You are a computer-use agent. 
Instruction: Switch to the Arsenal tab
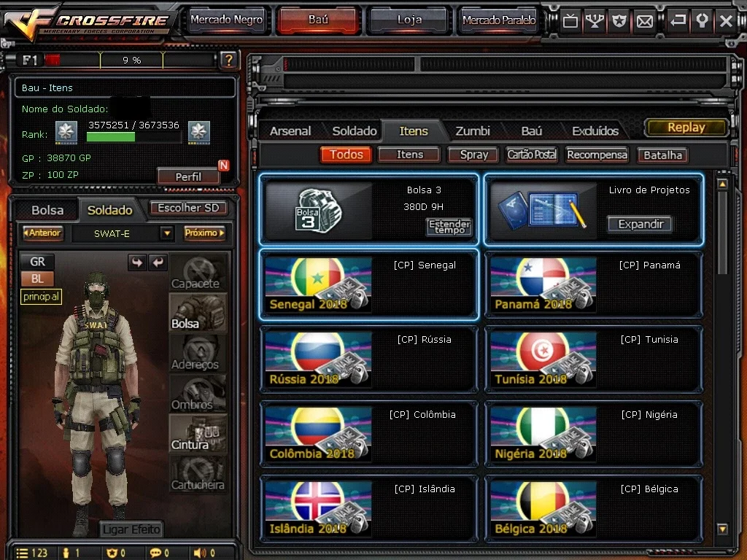[x=290, y=131]
